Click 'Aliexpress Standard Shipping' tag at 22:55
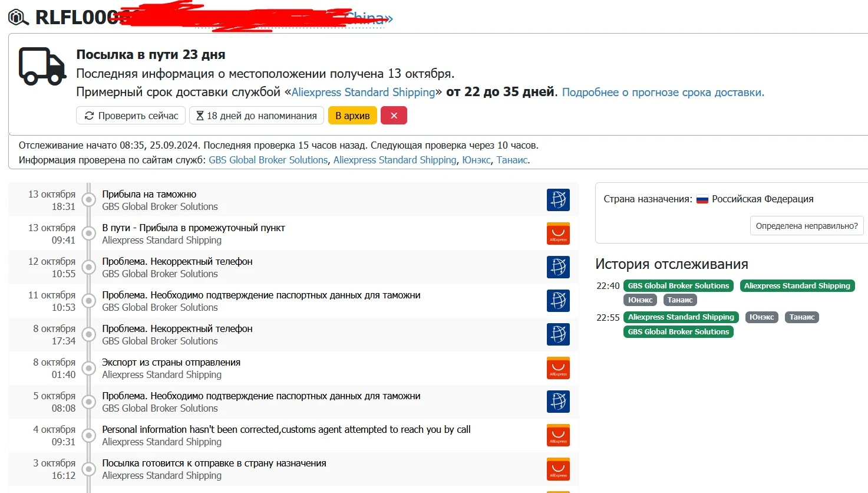 pos(681,317)
